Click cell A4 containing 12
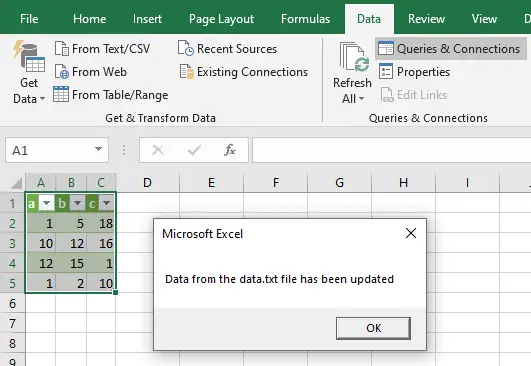 point(41,263)
